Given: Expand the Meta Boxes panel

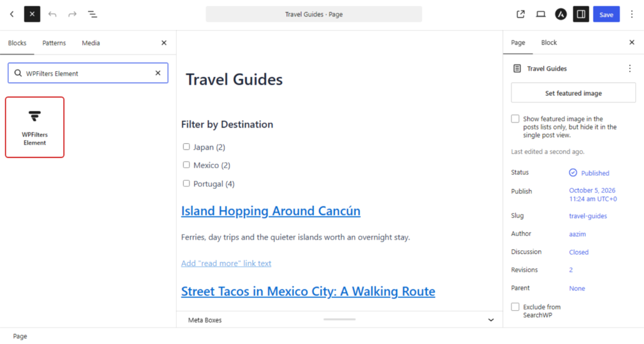Looking at the screenshot, I should [x=491, y=320].
